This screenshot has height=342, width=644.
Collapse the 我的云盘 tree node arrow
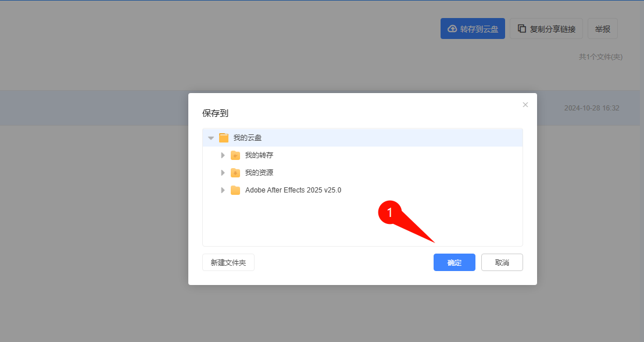pos(211,138)
